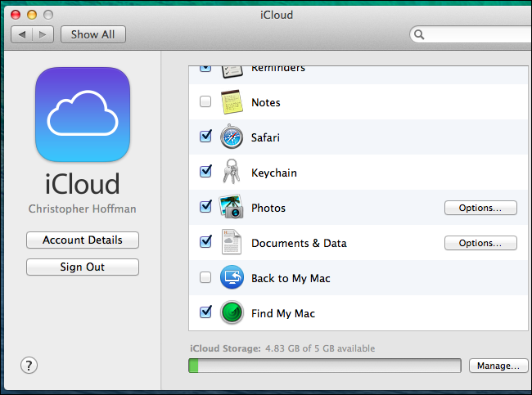
Task: Open Options for Photos
Action: coord(480,208)
